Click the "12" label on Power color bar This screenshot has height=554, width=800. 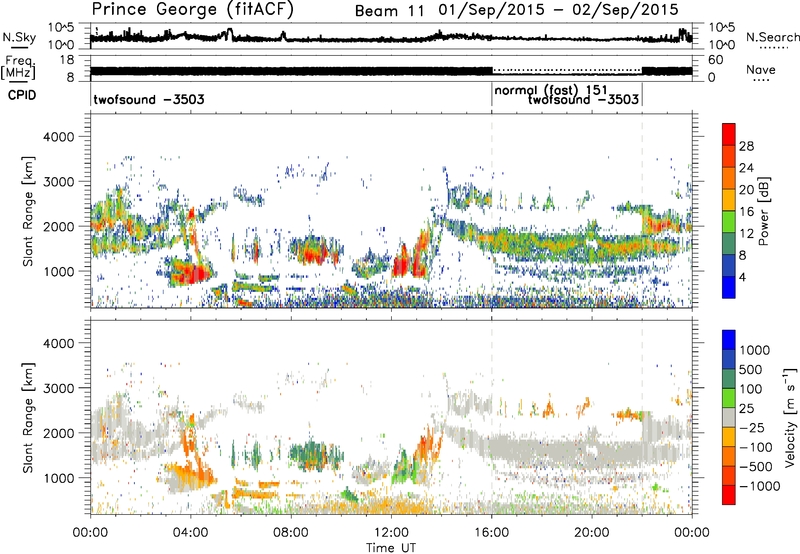(x=746, y=234)
